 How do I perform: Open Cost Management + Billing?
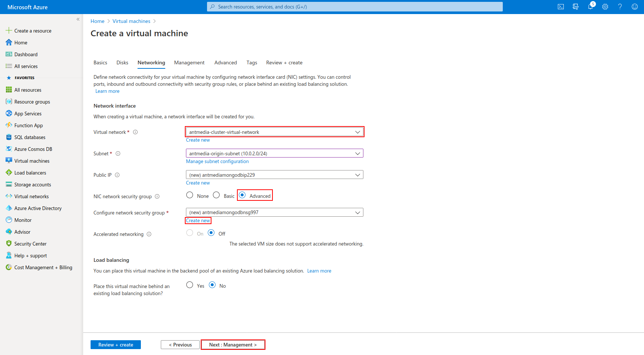[43, 267]
